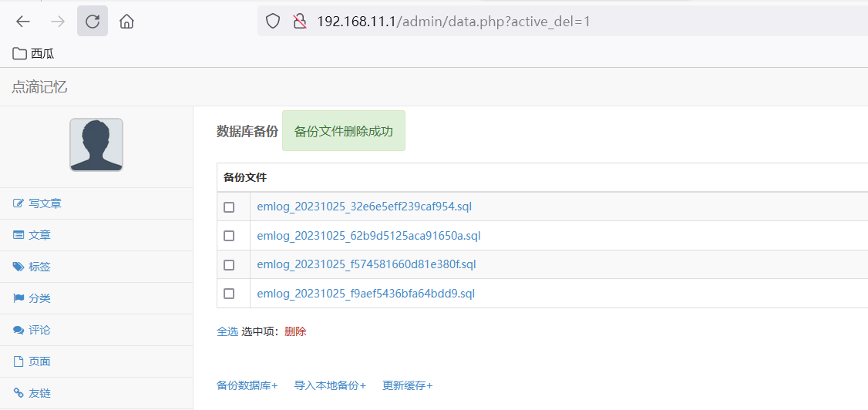
Task: Click the 写文章 pencil icon
Action: (x=19, y=203)
